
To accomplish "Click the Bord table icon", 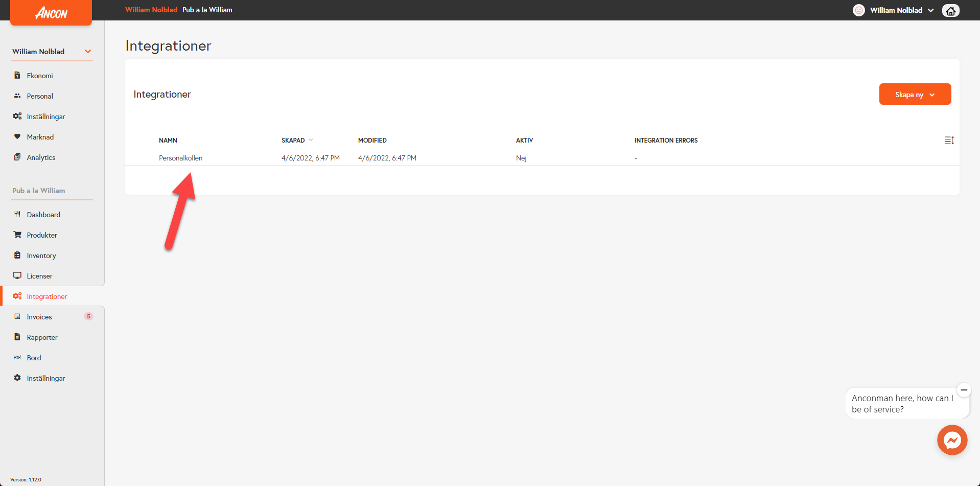I will (17, 357).
